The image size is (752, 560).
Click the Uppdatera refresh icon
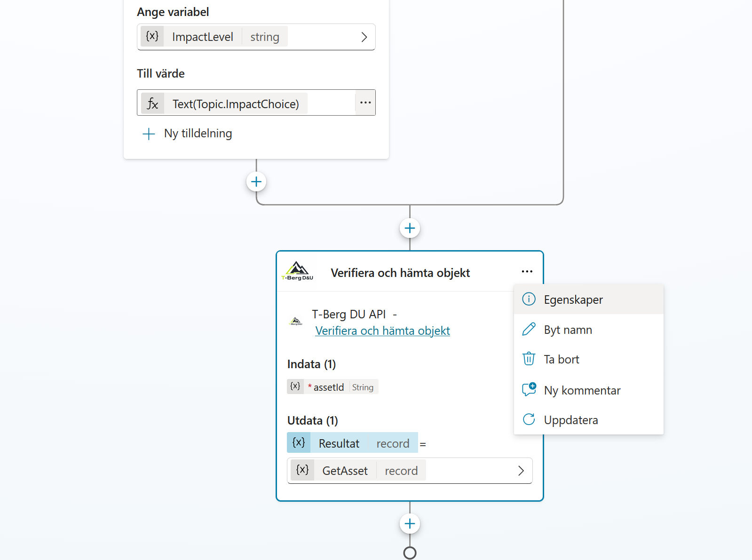pos(529,419)
